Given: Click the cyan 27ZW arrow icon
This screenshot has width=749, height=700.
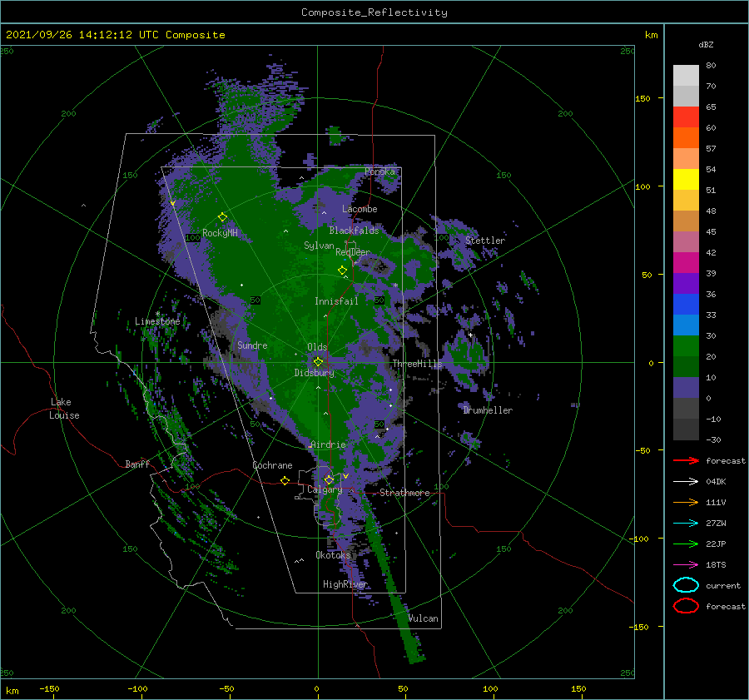Looking at the screenshot, I should 686,524.
